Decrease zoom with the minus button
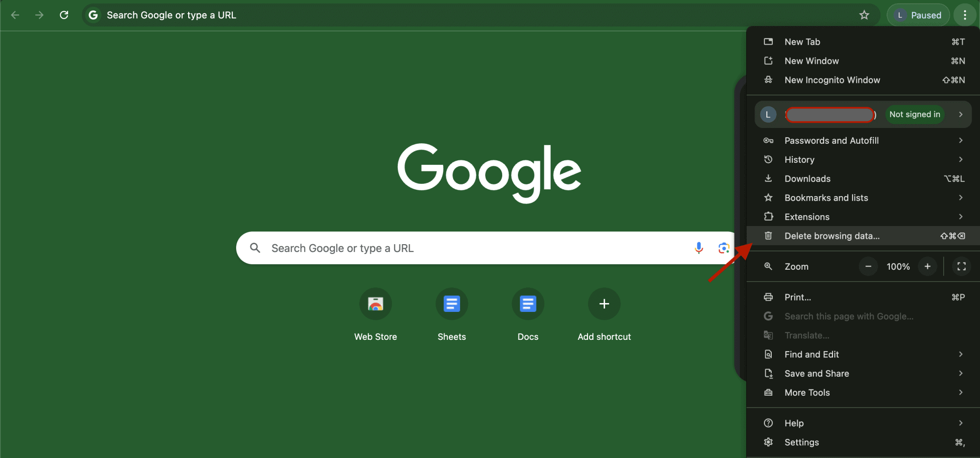 868,266
